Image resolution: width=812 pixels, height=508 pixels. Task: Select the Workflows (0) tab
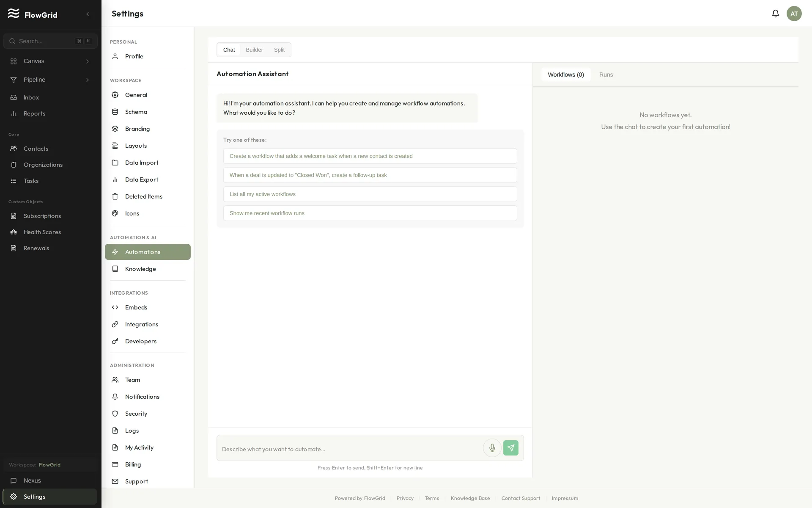pos(566,75)
